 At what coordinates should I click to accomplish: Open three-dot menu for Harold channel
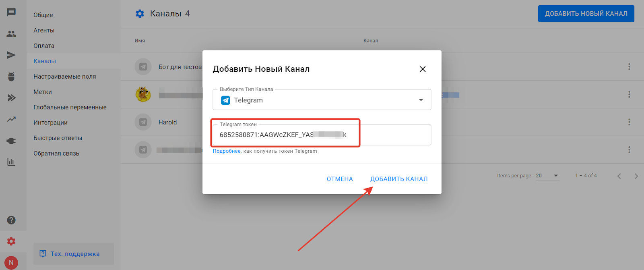(629, 122)
